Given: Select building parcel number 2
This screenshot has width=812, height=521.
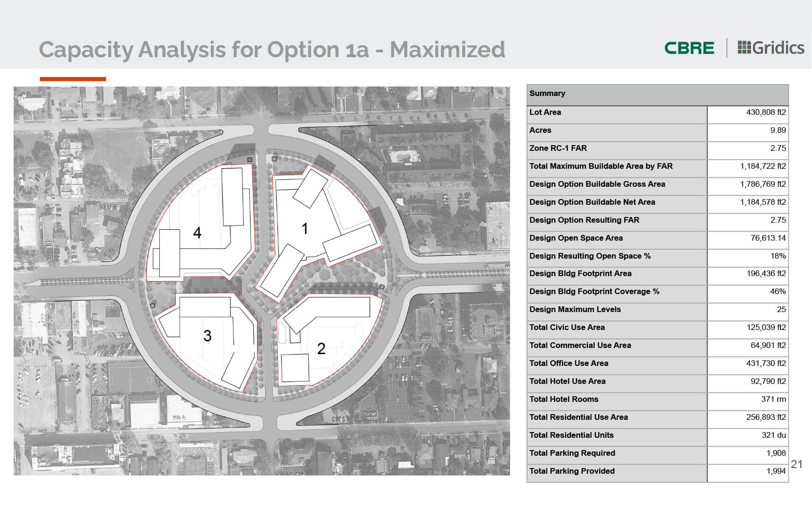Looking at the screenshot, I should [321, 349].
